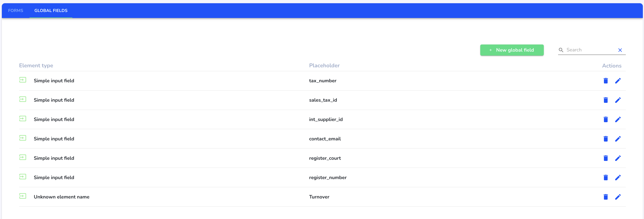Image resolution: width=644 pixels, height=219 pixels.
Task: Edit the sales_tax_id field
Action: tap(618, 100)
